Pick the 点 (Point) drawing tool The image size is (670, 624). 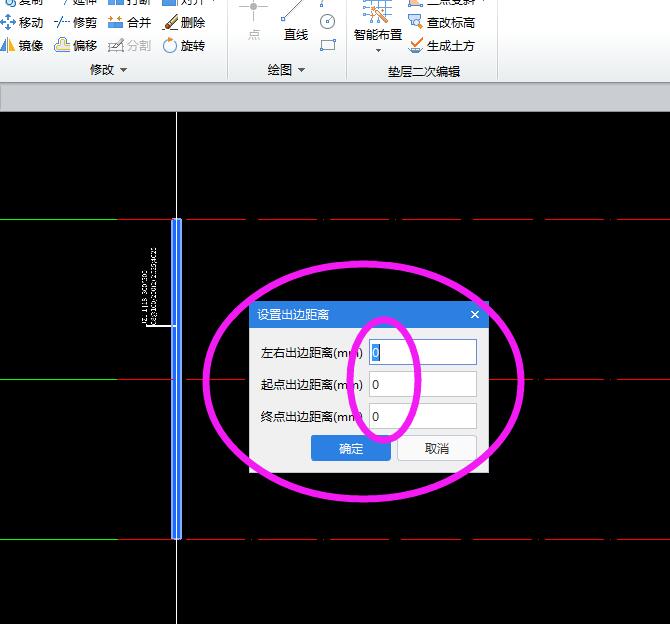coord(254,21)
